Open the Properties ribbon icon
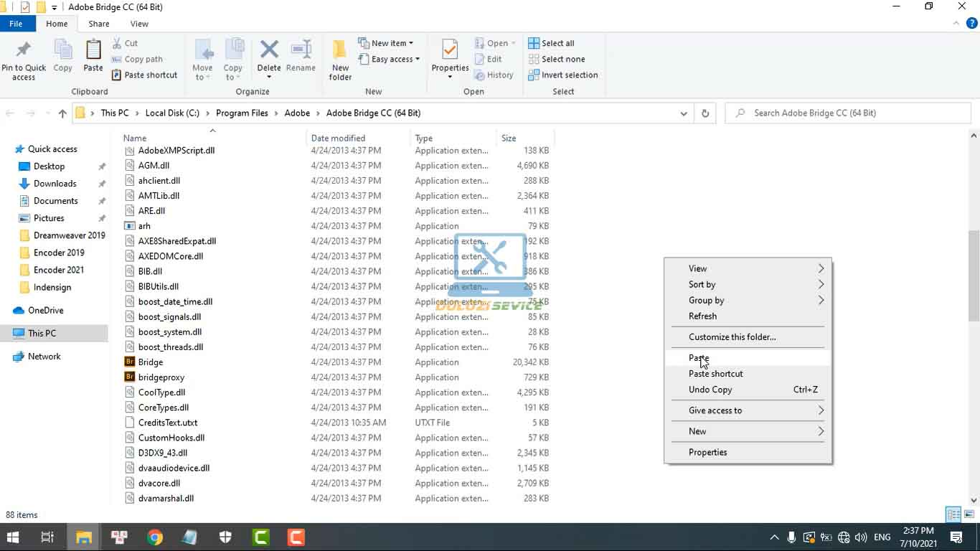The image size is (980, 551). [x=450, y=56]
